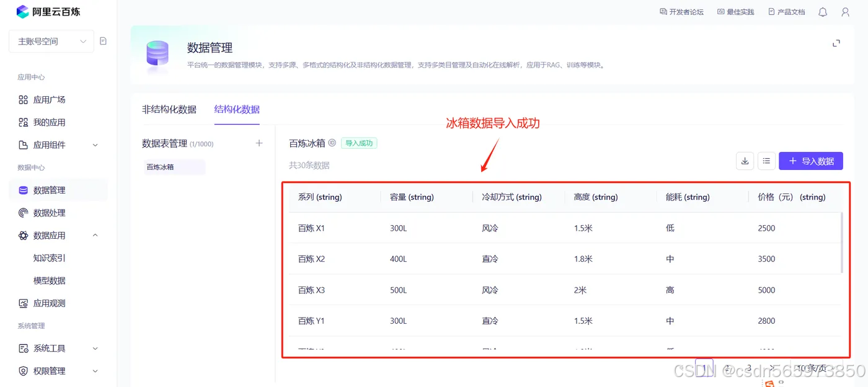The height and width of the screenshot is (387, 868).
Task: Click the 能耗 (string) column header
Action: point(688,197)
